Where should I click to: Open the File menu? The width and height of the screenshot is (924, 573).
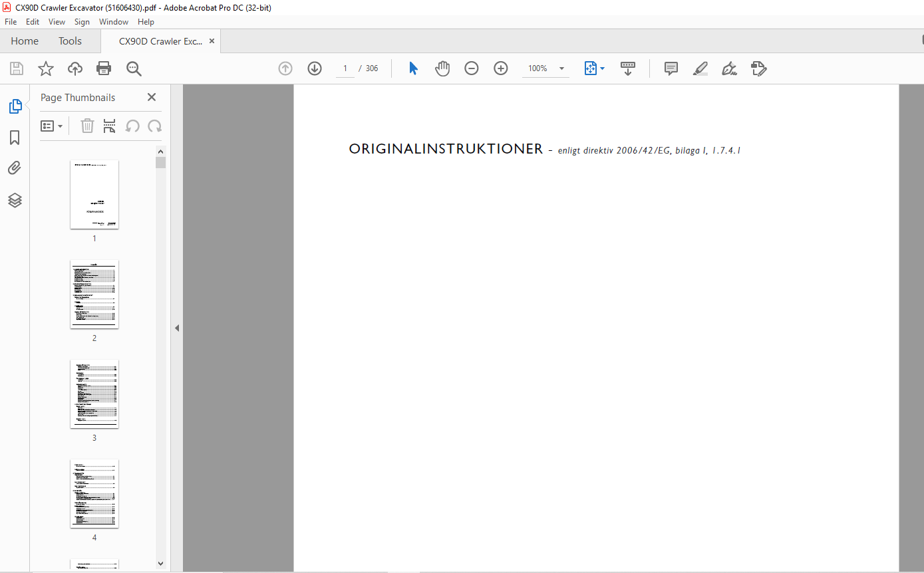[11, 22]
